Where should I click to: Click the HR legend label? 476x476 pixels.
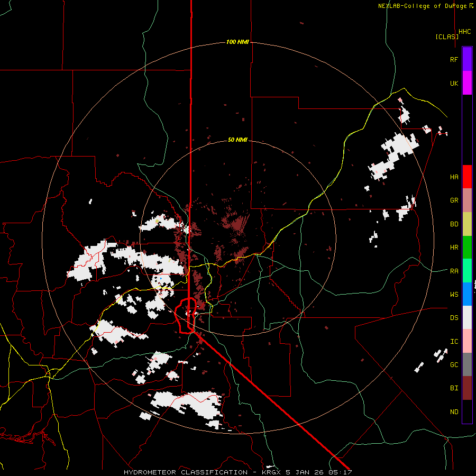click(x=454, y=248)
